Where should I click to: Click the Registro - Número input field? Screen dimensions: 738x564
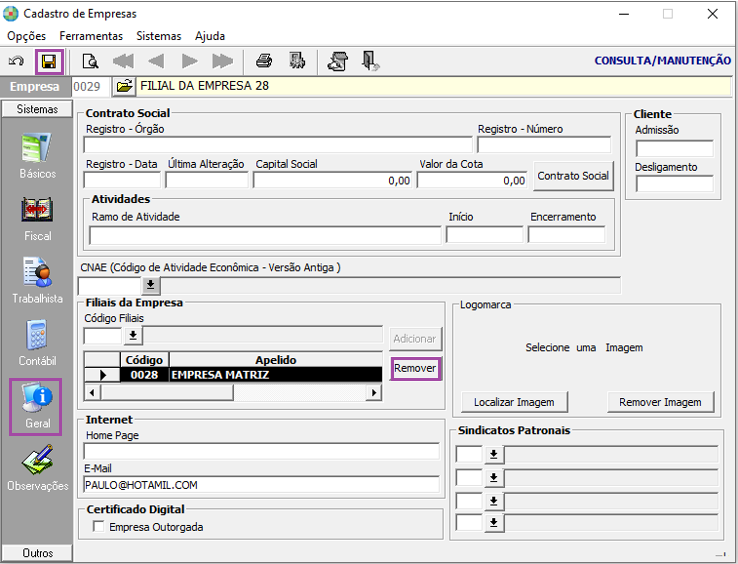pos(544,145)
